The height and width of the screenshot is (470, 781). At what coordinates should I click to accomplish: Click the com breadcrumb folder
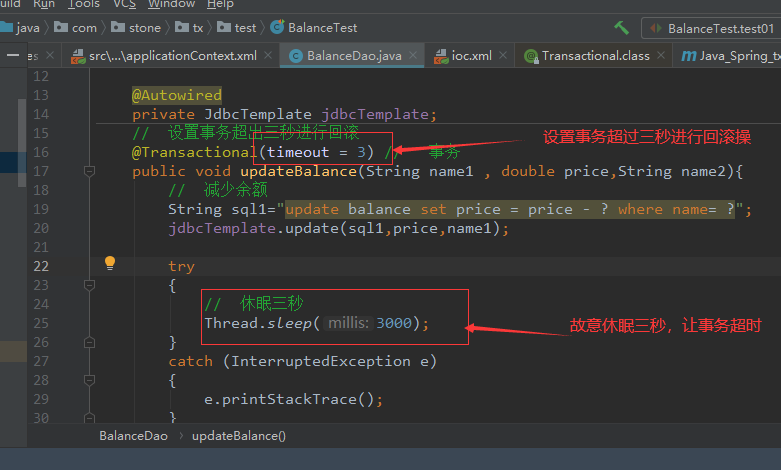[x=75, y=28]
